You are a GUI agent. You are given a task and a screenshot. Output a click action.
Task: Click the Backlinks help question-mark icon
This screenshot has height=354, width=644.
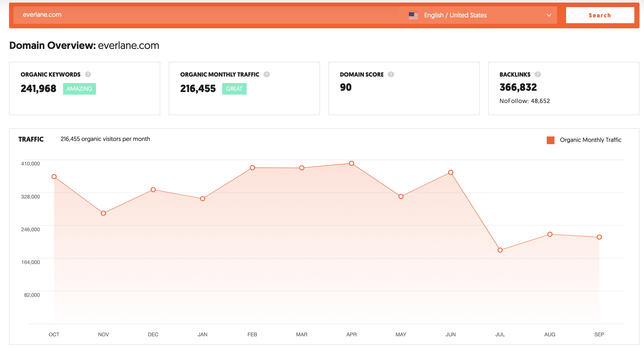[x=538, y=74]
